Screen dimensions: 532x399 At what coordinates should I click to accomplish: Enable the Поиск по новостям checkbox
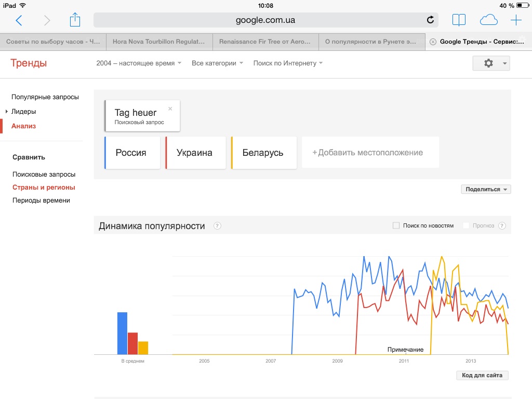pyautogui.click(x=396, y=225)
